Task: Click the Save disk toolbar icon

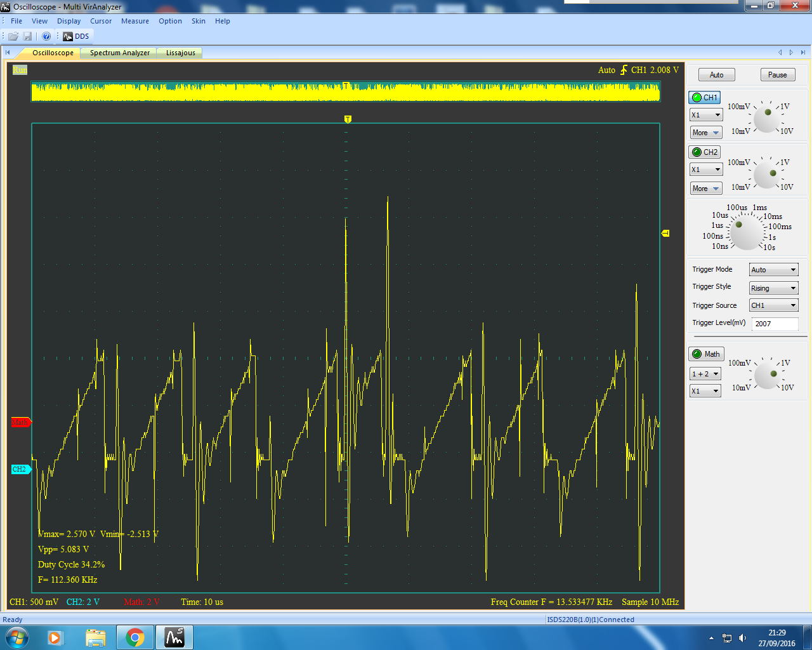Action: coord(27,36)
